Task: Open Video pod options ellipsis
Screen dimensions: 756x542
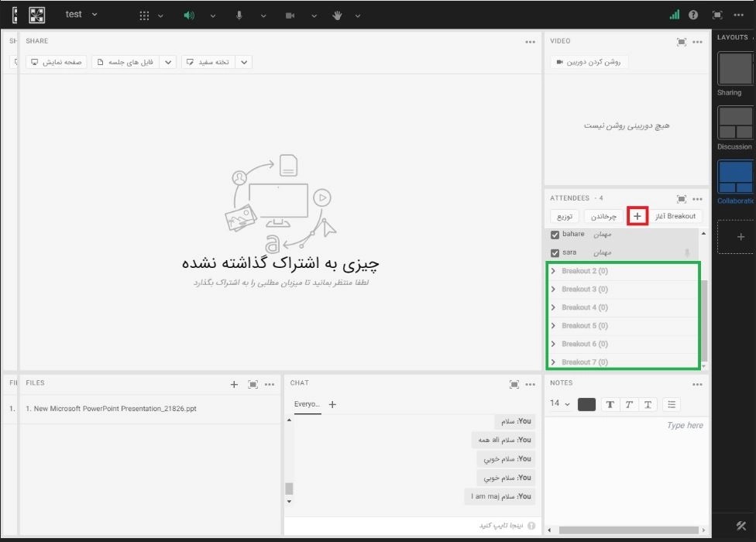Action: (698, 42)
